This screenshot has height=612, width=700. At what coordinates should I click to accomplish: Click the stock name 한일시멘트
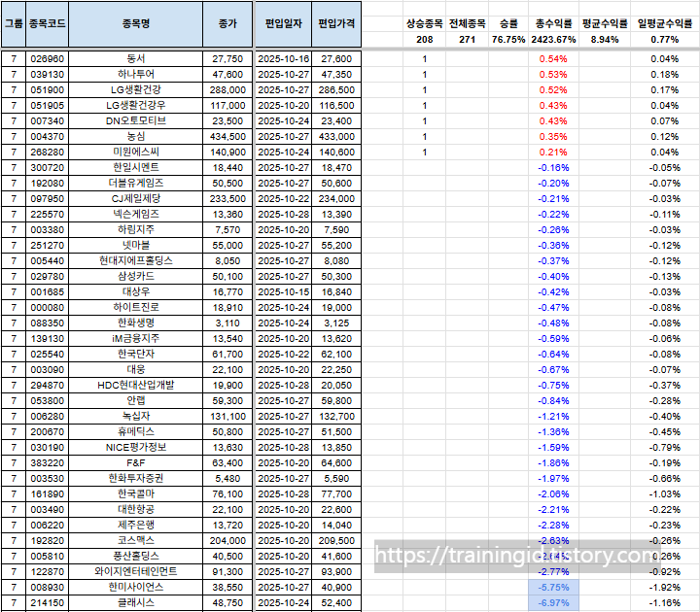(136, 168)
